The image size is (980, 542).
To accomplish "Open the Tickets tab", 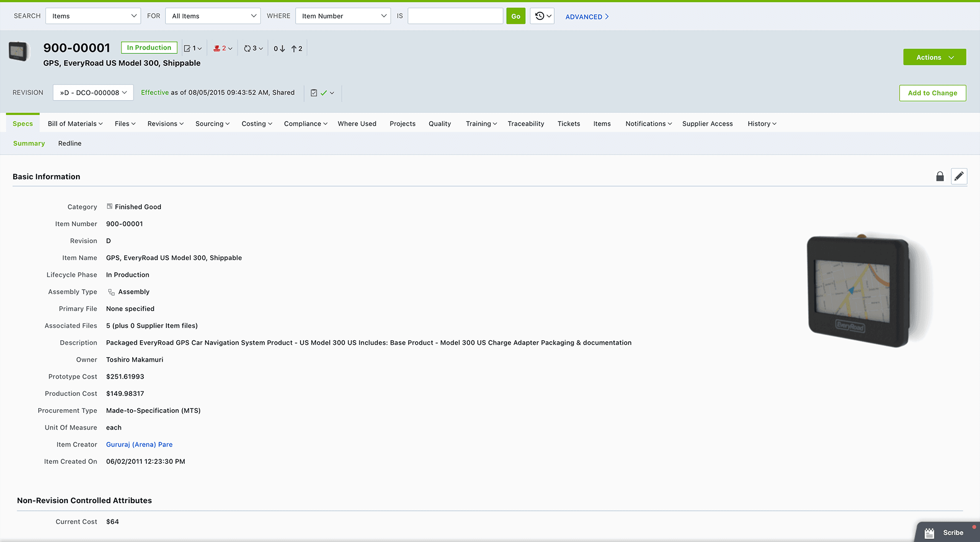I will (569, 124).
